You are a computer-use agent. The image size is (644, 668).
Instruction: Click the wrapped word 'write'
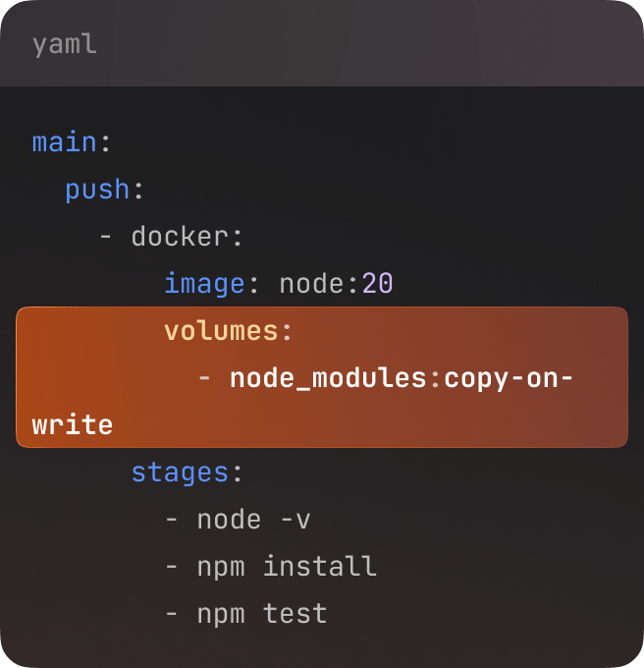[73, 425]
